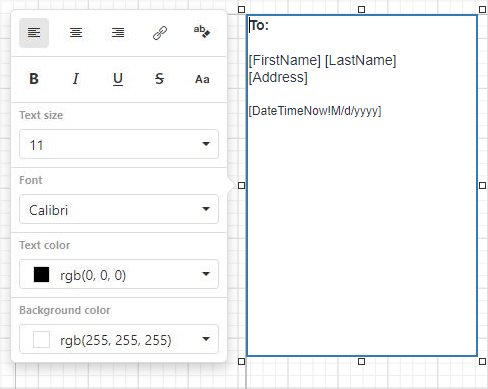Click the 'To:' text in the textbox
This screenshot has height=389, width=488.
tap(259, 25)
